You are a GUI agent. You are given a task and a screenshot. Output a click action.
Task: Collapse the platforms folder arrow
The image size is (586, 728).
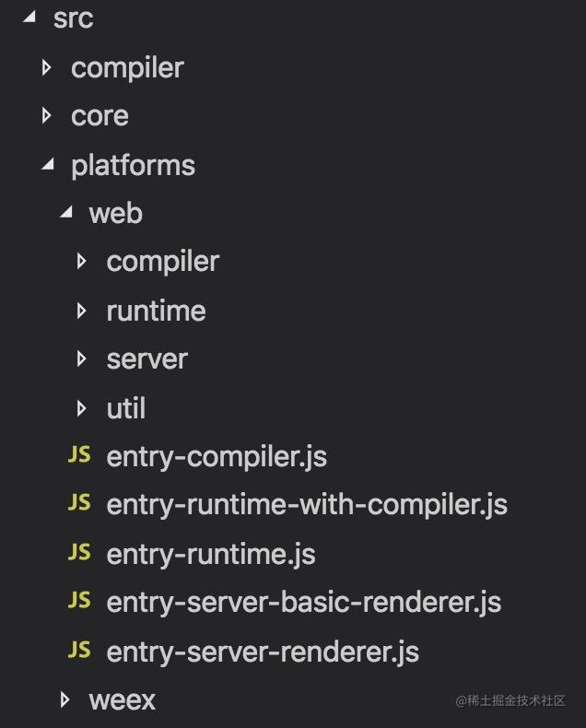click(48, 163)
